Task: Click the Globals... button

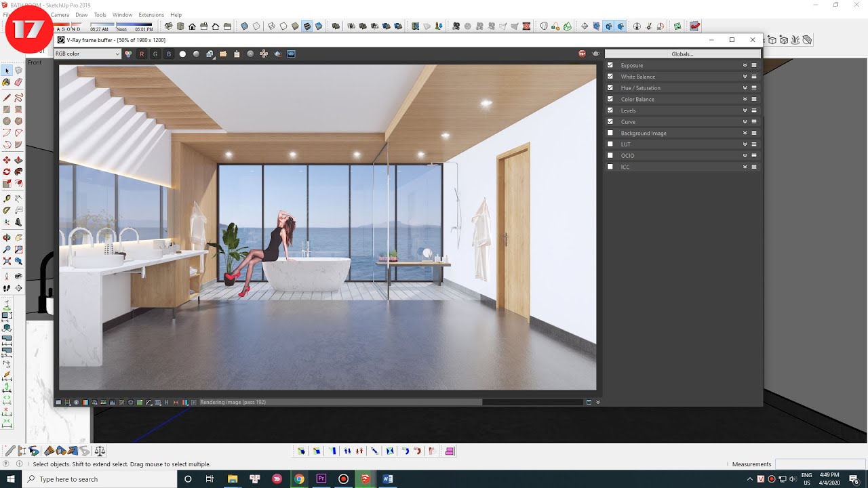Action: 682,54
